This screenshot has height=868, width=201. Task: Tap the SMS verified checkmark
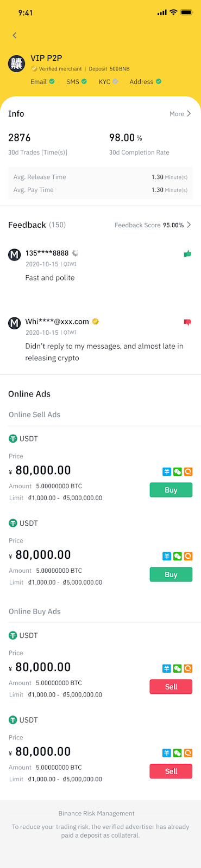coord(84,81)
